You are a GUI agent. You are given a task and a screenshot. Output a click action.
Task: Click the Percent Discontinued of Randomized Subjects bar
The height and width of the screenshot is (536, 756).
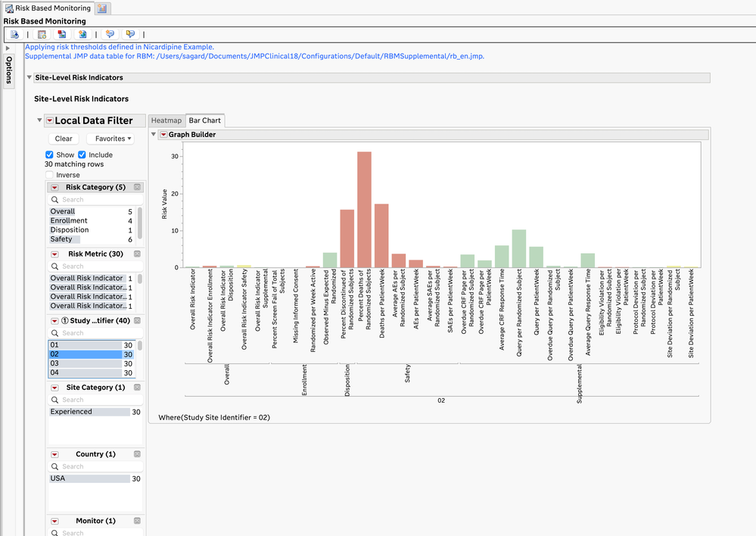[x=347, y=238]
